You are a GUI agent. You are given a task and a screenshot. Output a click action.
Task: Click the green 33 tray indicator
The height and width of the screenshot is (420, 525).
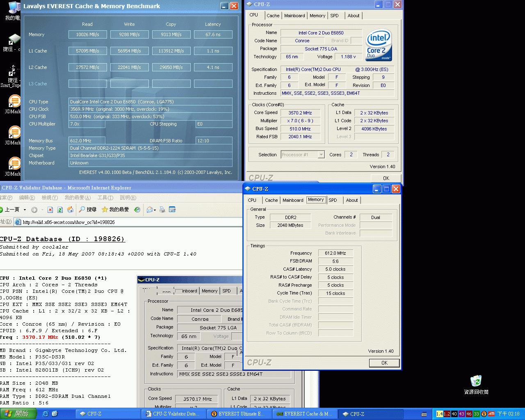[476, 414]
